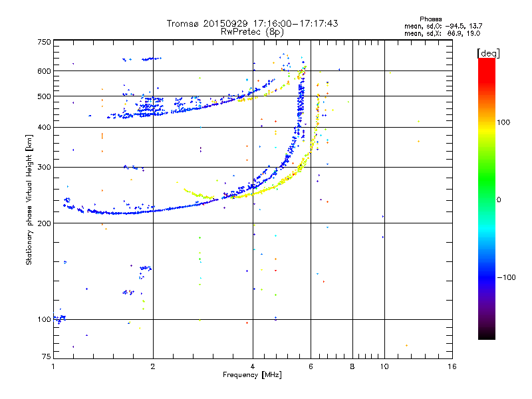The width and height of the screenshot is (532, 399).
Task: Click the 'mean, sd,X: 86.9, 19.0' statistic
Action: click(x=442, y=33)
